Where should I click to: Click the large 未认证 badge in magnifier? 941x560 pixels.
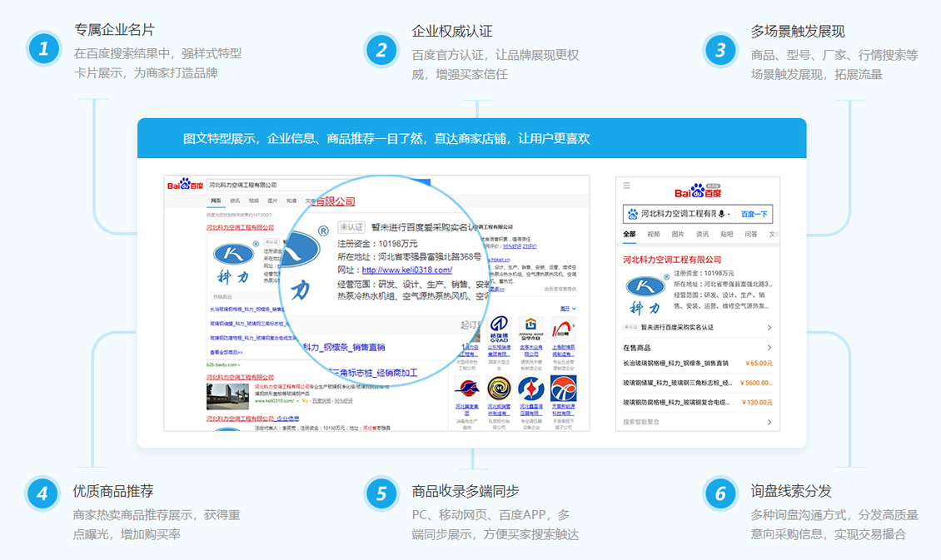351,227
